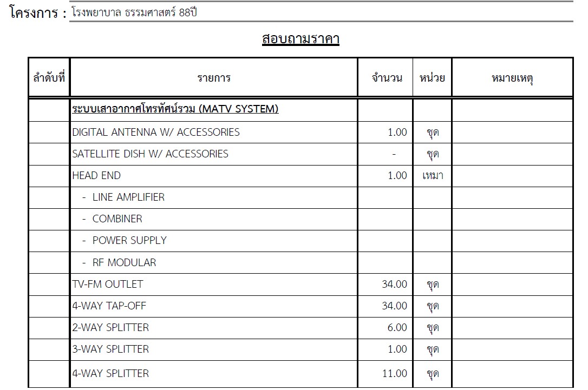The height and width of the screenshot is (390, 588).
Task: Click the หมายเหตุ column header
Action: pyautogui.click(x=512, y=78)
